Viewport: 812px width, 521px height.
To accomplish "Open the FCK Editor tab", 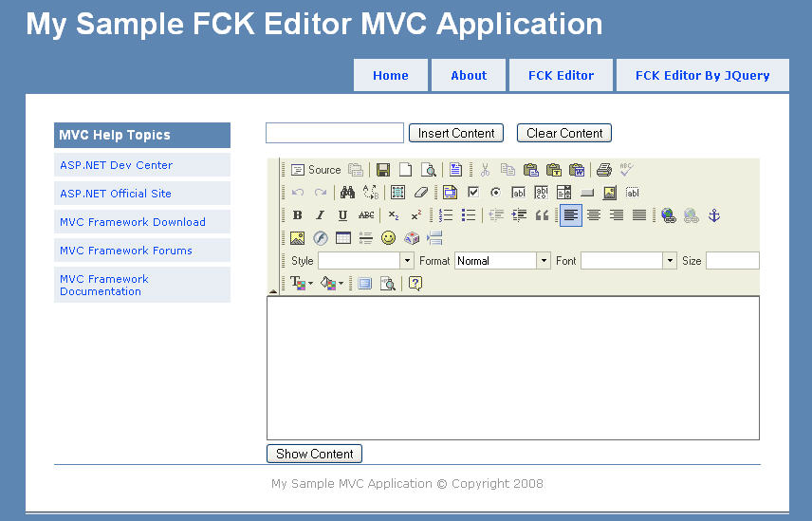I will [x=561, y=76].
